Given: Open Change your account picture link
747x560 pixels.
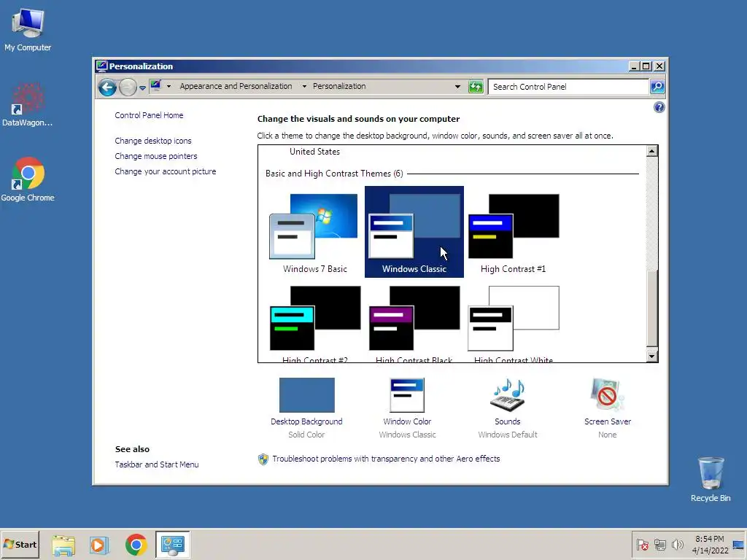Looking at the screenshot, I should [166, 171].
